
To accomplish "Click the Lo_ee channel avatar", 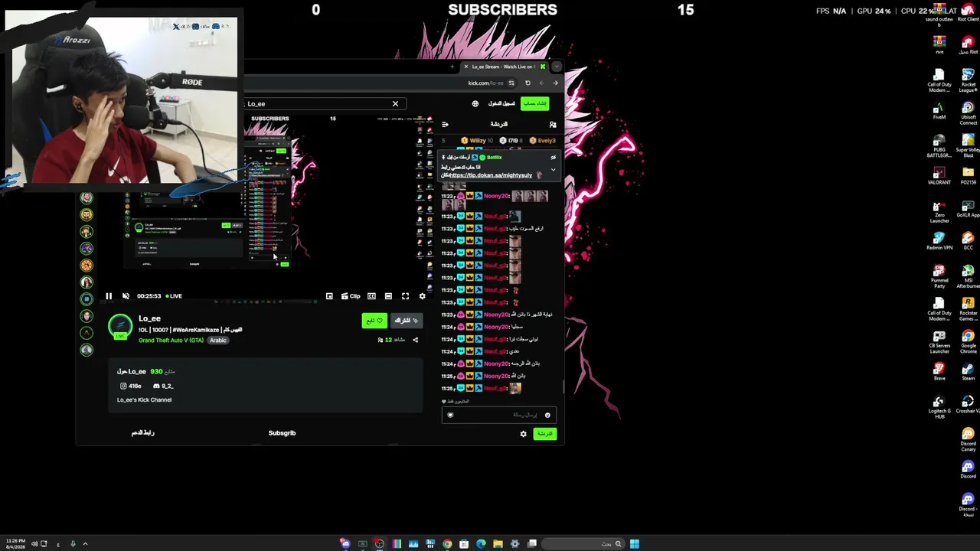I will click(x=120, y=327).
